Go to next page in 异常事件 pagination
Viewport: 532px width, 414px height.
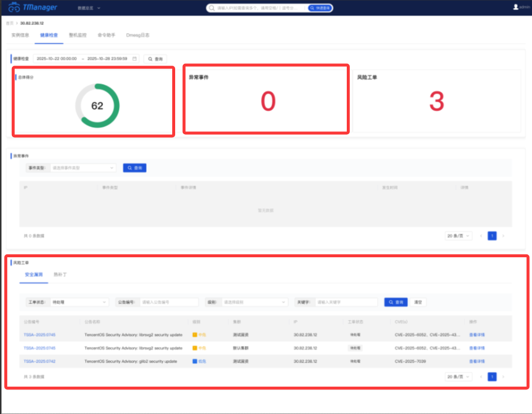[504, 235]
